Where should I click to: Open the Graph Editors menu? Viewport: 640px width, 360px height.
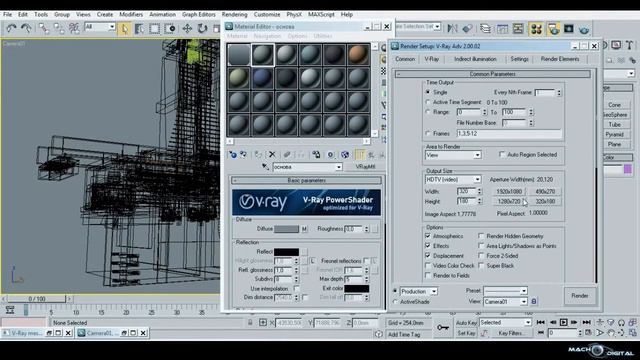click(198, 14)
